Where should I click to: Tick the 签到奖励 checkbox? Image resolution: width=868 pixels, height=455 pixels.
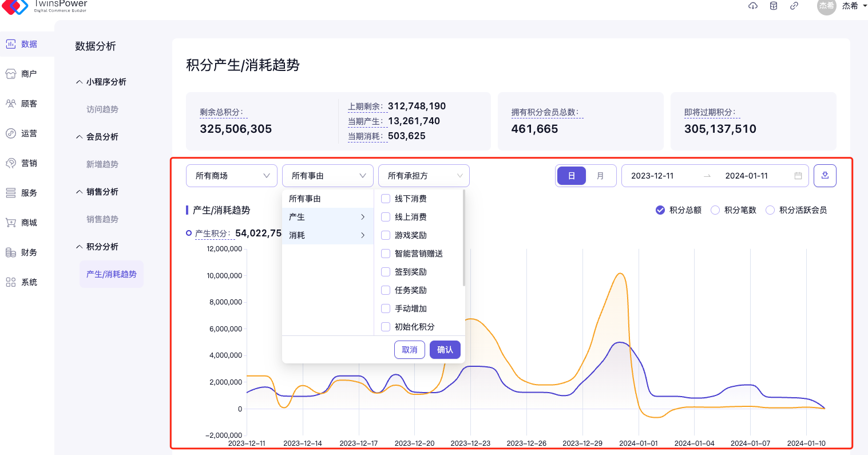[386, 272]
